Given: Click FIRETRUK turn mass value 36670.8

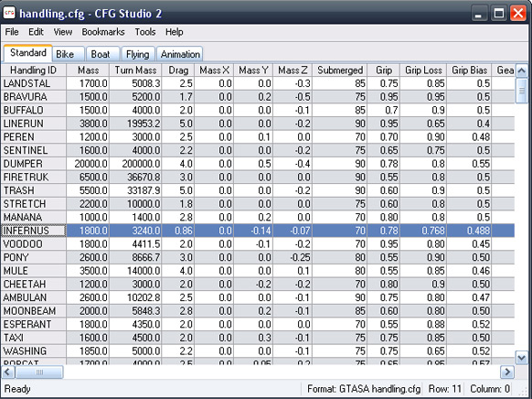Looking at the screenshot, I should tap(135, 178).
